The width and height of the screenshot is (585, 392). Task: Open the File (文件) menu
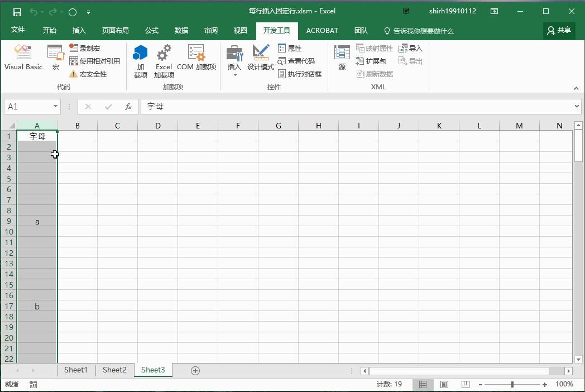pyautogui.click(x=17, y=30)
